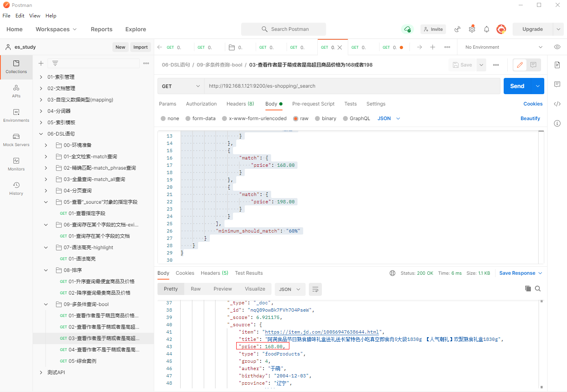Open the GET HTTP method dropdown
Image resolution: width=567 pixels, height=392 pixels.
coord(181,86)
